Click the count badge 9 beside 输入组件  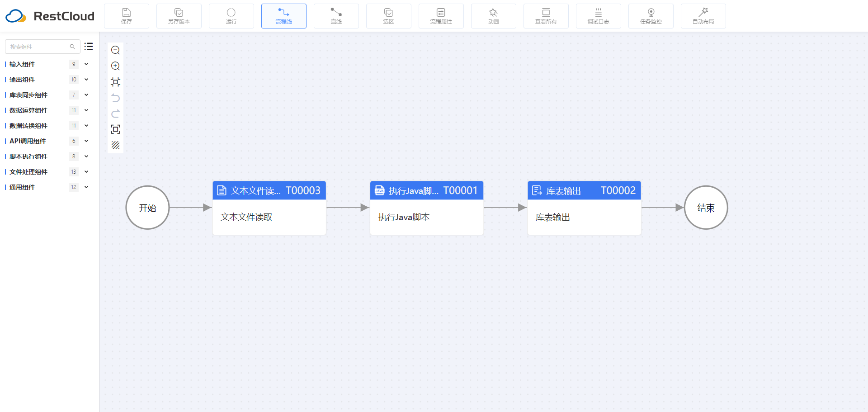74,64
